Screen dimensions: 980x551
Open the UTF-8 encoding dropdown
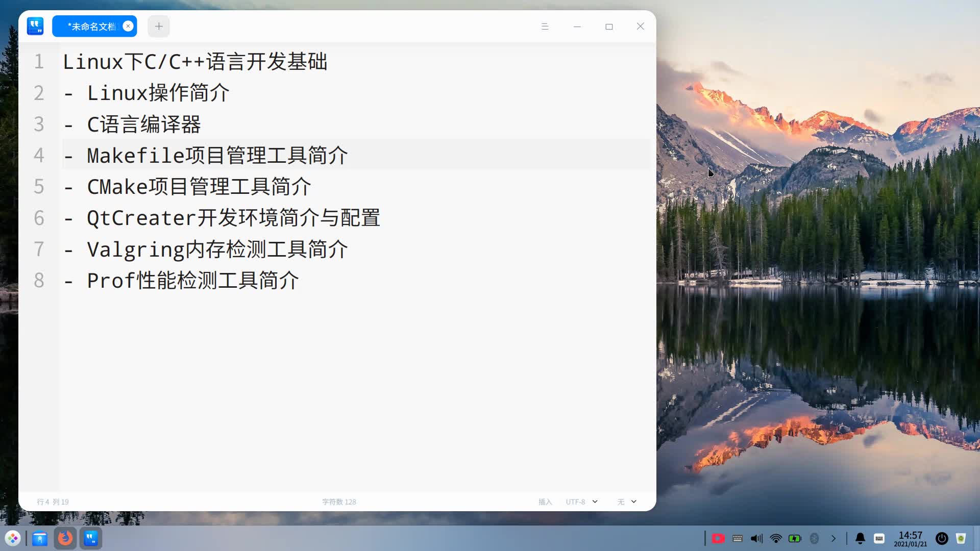(x=581, y=502)
